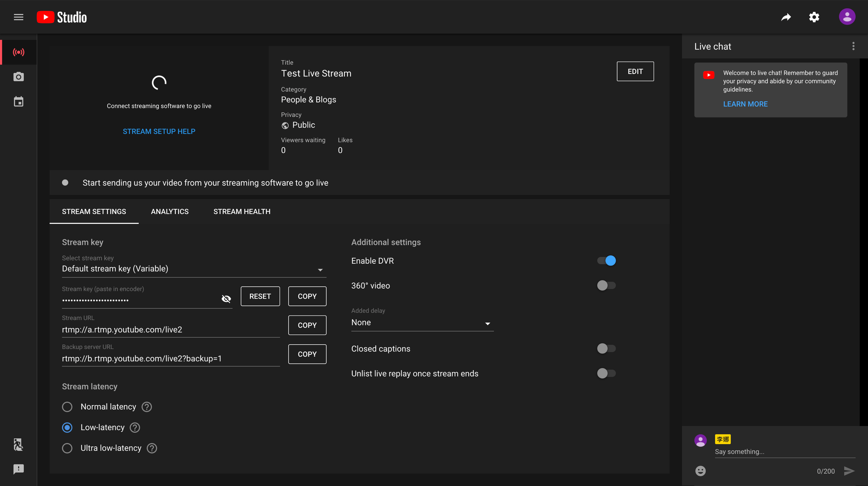Open live chat three-dot options menu
The width and height of the screenshot is (868, 486).
click(853, 46)
